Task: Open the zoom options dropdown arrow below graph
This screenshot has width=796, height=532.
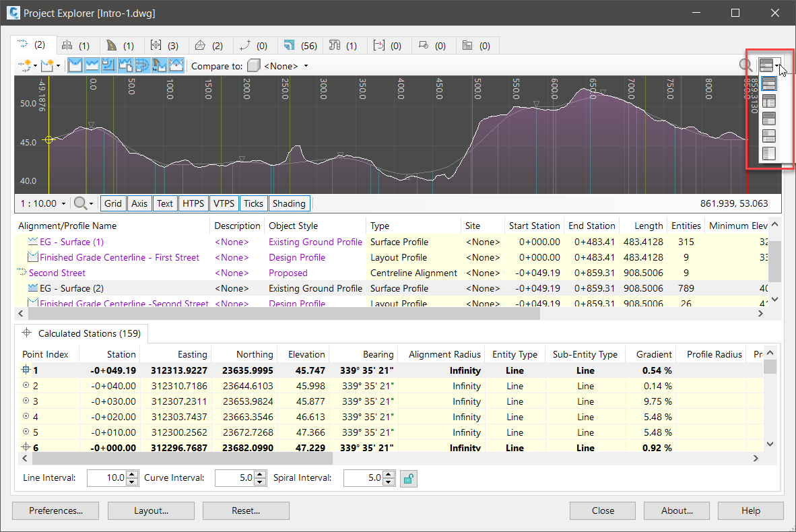Action: click(91, 203)
